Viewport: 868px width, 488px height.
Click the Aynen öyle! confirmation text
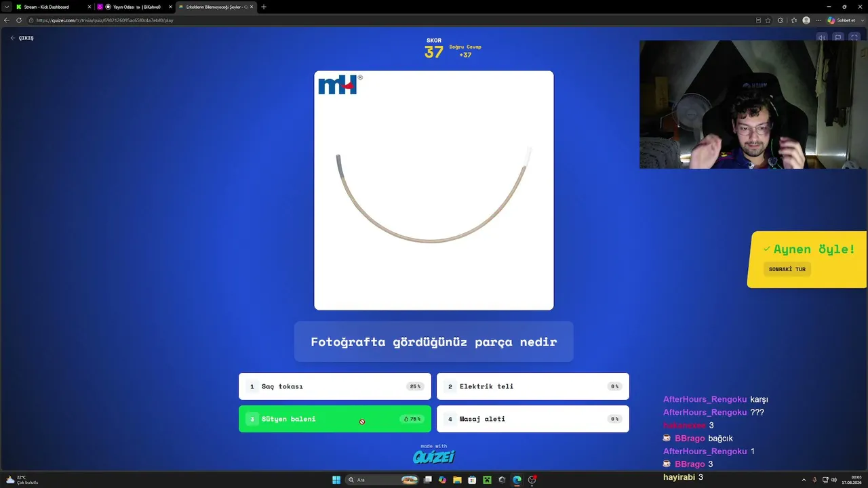coord(814,249)
